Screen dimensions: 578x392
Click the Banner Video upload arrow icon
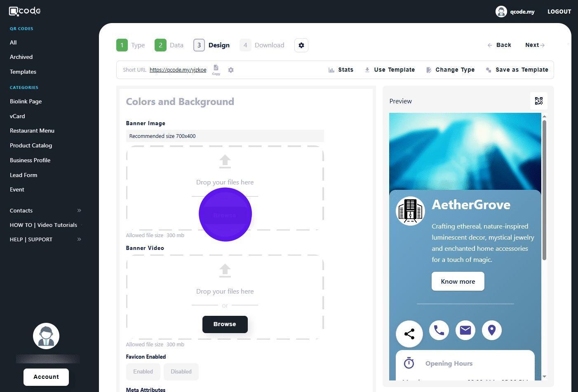click(225, 271)
